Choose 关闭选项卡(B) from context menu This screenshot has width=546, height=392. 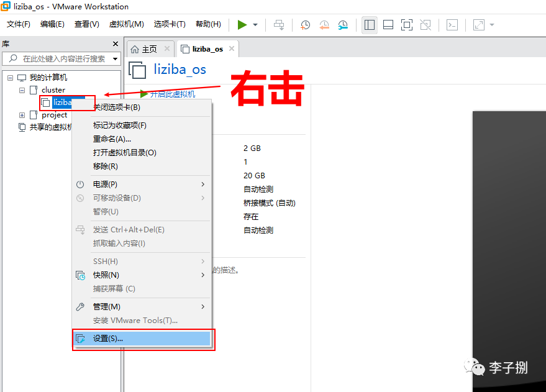[x=142, y=107]
